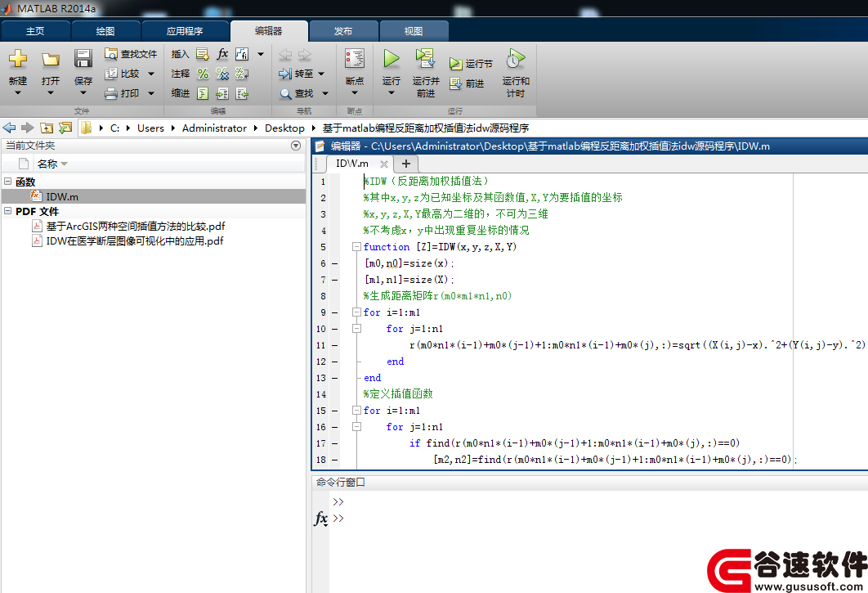
Task: Click the 查找 (Find) magnifier icon
Action: tap(285, 94)
